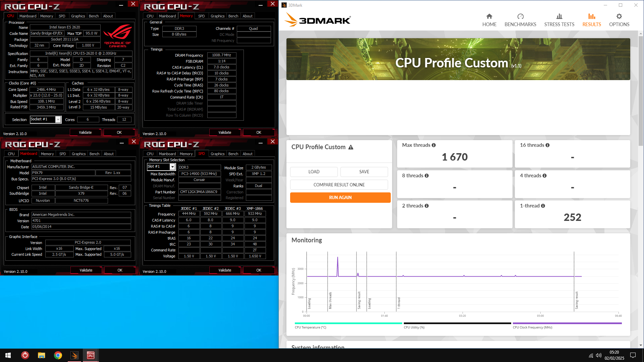Screen dimensions: 644x362
Task: Open the BENCHMARKS section in 3DMark
Action: [520, 20]
